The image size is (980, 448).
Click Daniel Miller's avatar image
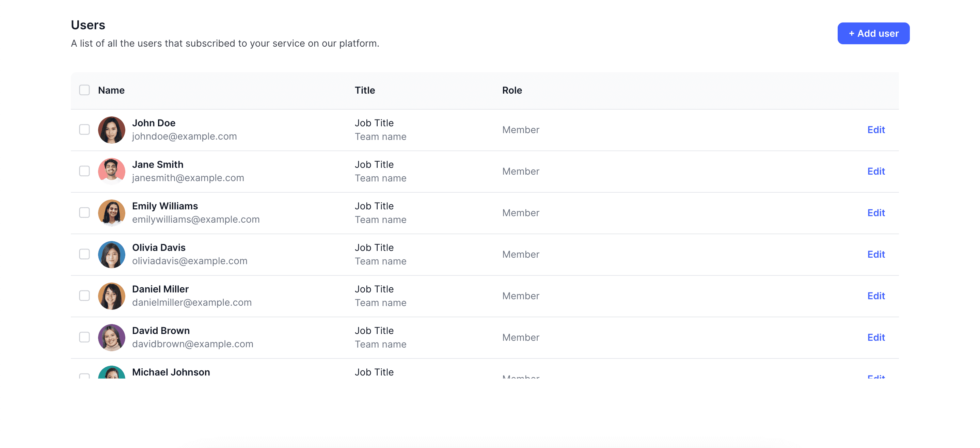coord(111,295)
